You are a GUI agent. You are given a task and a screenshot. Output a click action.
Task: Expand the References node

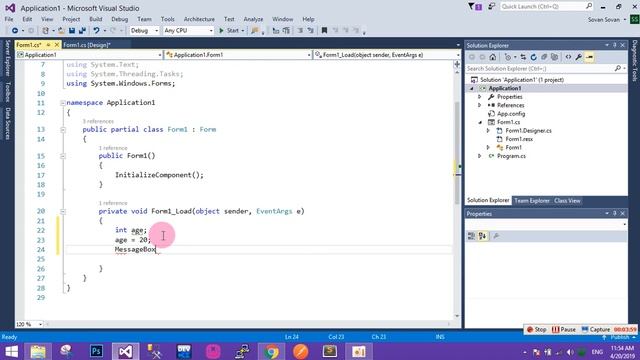coord(480,105)
